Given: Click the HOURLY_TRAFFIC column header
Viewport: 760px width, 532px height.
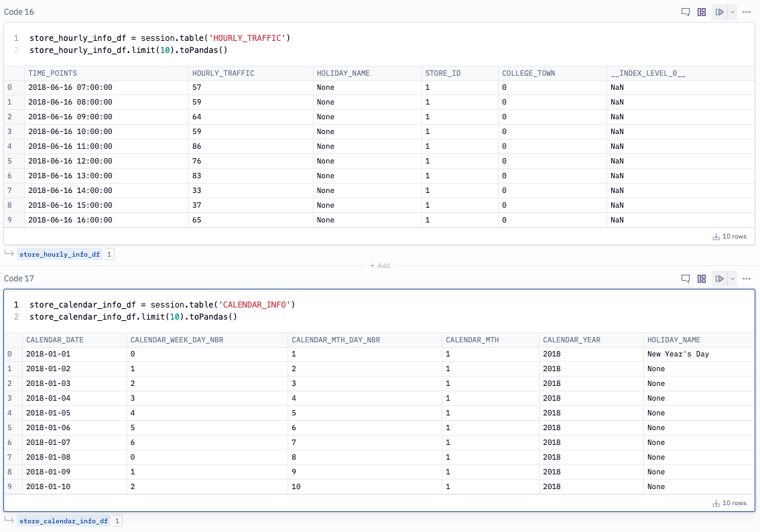Looking at the screenshot, I should (223, 73).
